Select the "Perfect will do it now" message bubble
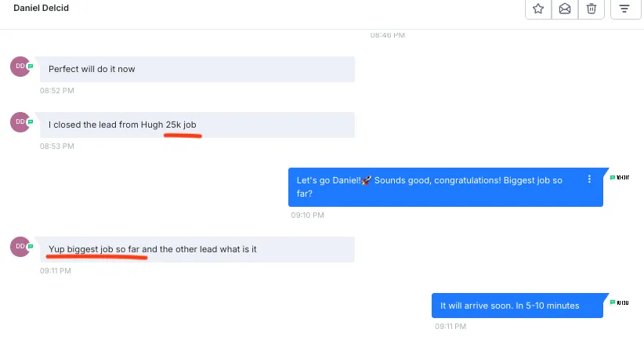Viewport: 644px width, 340px height. 197,69
